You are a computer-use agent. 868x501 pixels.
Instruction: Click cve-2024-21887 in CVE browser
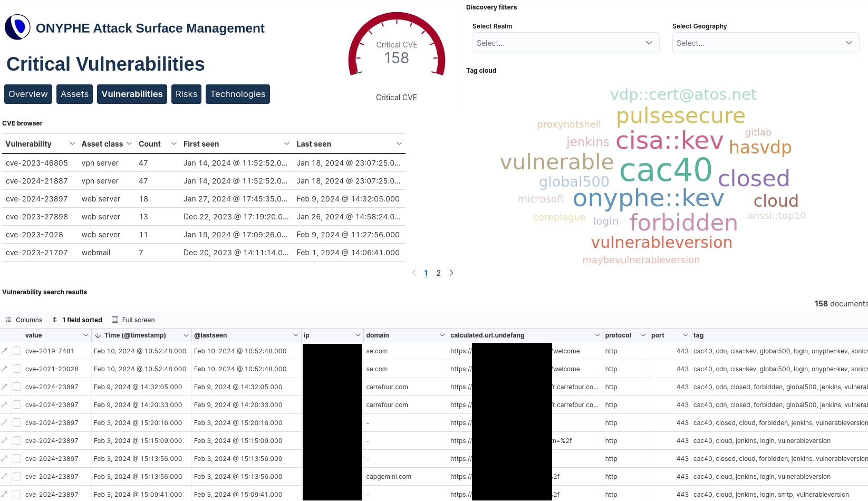37,181
